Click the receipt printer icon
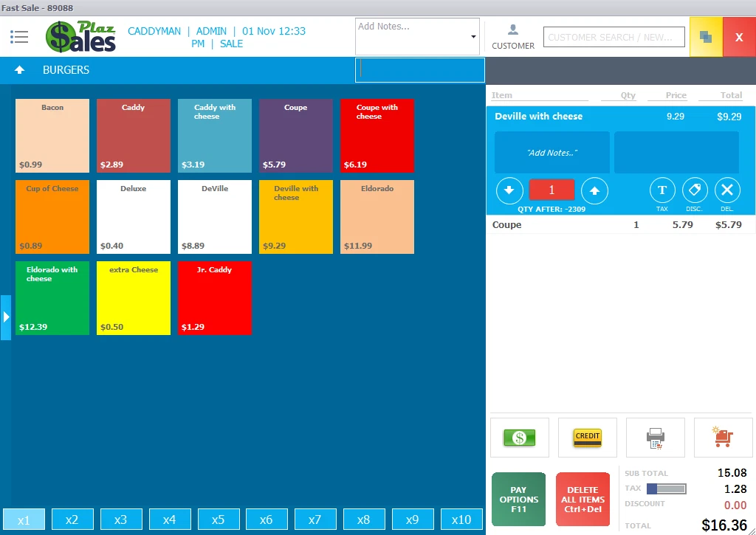The image size is (756, 535). click(x=656, y=438)
